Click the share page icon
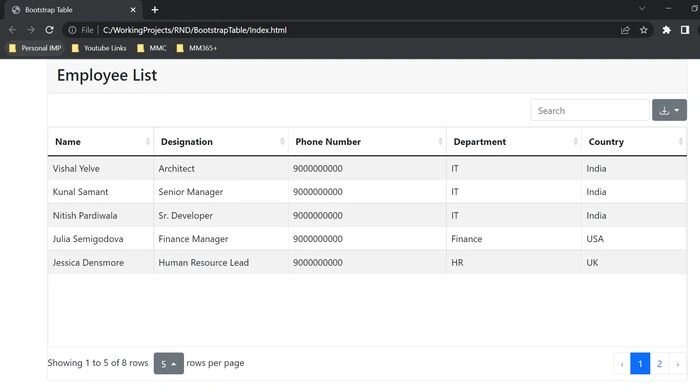Viewport: 700px width, 390px height. (625, 30)
